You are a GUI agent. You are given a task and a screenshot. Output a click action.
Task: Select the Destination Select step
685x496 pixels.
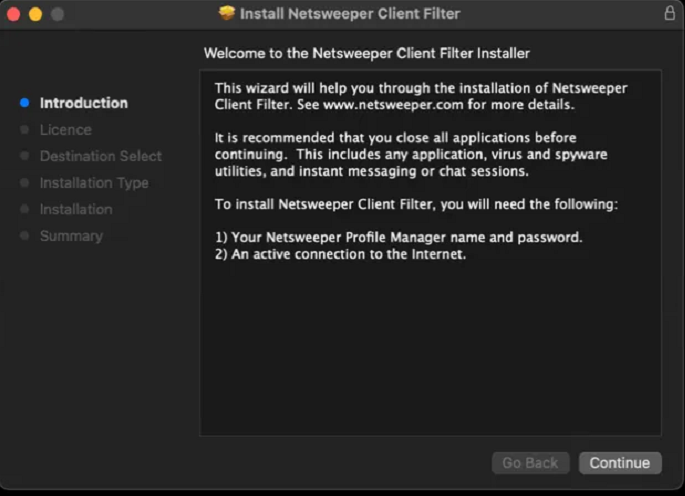tap(100, 156)
